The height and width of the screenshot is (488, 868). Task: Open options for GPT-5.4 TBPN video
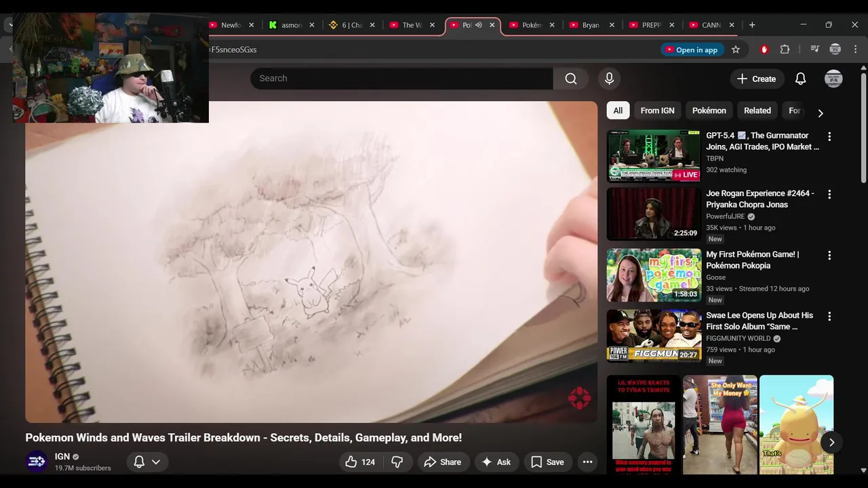pyautogui.click(x=829, y=136)
